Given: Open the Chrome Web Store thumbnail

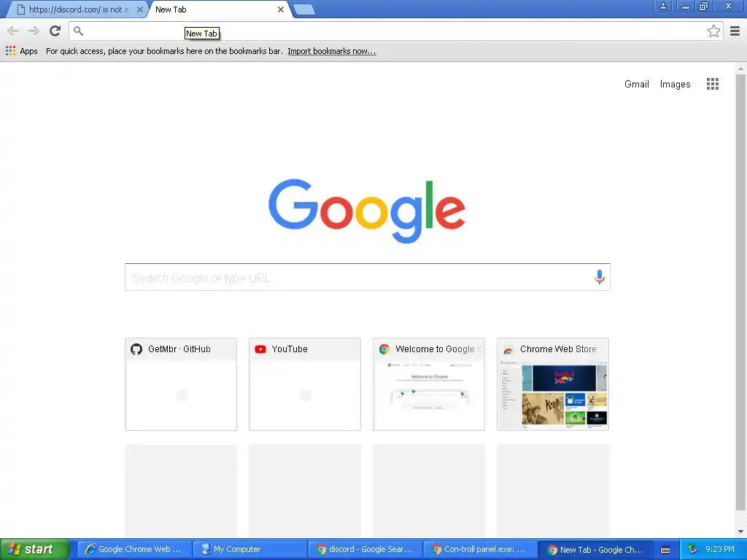Looking at the screenshot, I should 553,384.
